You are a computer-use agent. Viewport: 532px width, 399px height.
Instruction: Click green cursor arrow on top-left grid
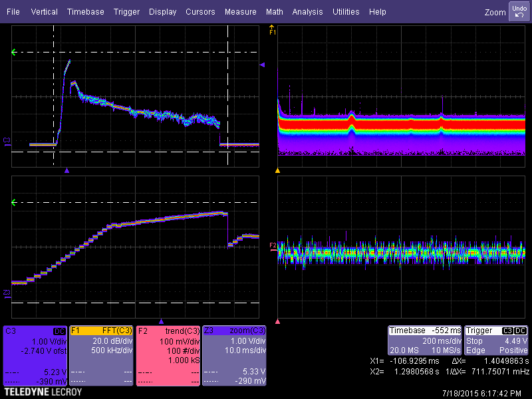[14, 52]
